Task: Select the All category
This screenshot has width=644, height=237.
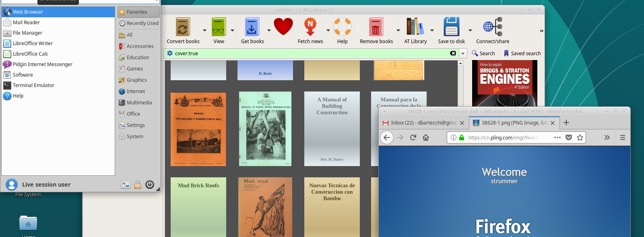Action: (138, 35)
